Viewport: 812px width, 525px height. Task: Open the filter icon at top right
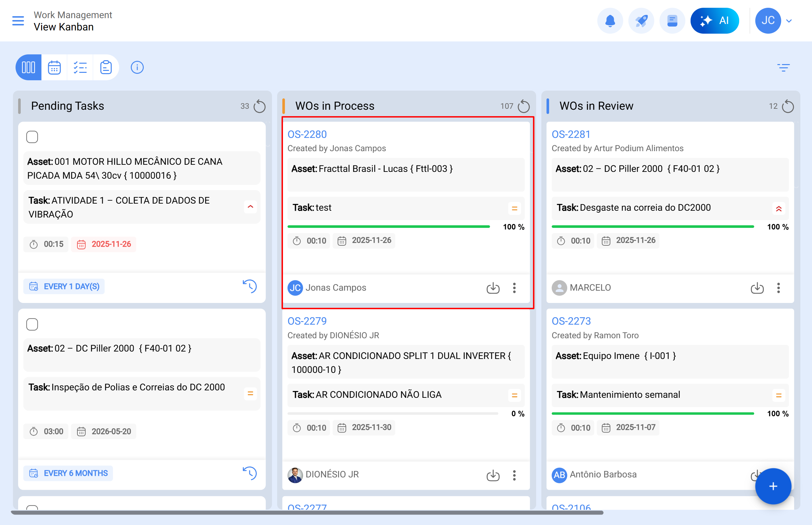coord(784,68)
